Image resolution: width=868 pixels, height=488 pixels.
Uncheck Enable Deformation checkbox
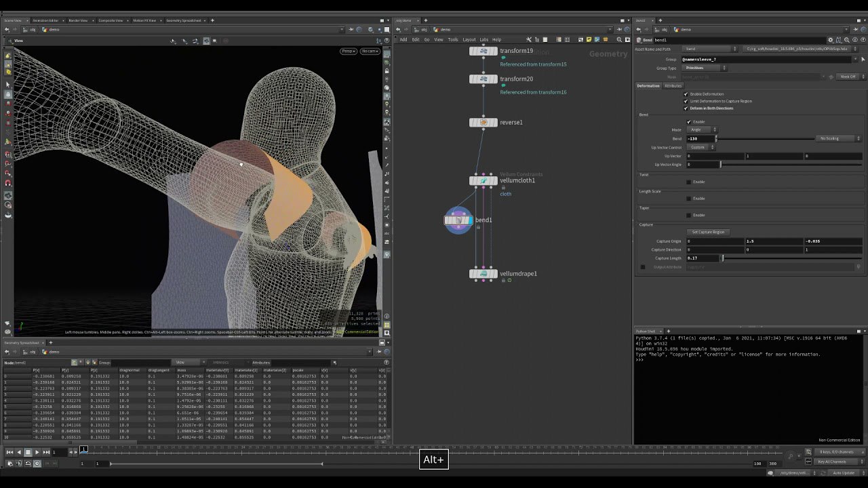686,94
